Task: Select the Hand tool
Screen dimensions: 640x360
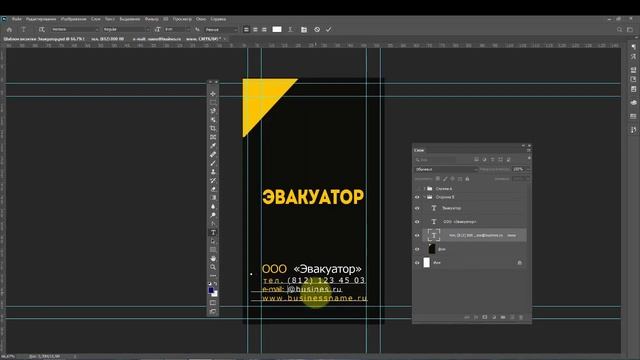Action: click(213, 258)
